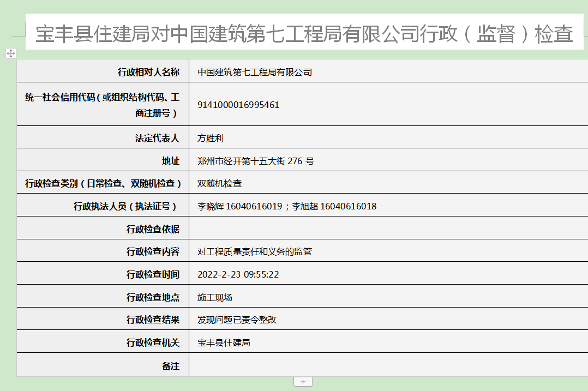Select the address '郑州市经开第十五大街 276 号'
This screenshot has height=391, width=588.
click(256, 161)
